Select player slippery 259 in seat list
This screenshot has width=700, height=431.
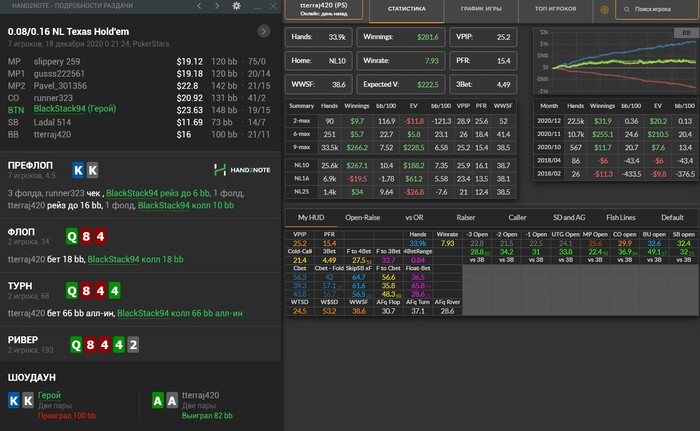[x=57, y=62]
